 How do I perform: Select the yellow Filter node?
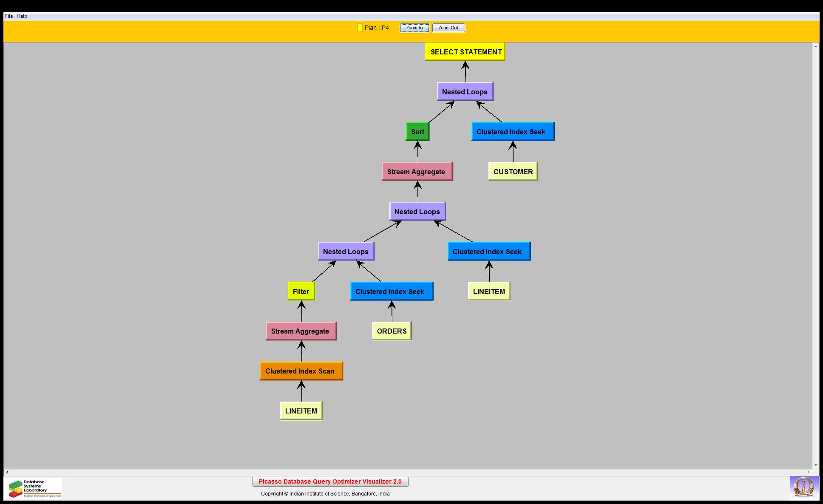click(301, 292)
